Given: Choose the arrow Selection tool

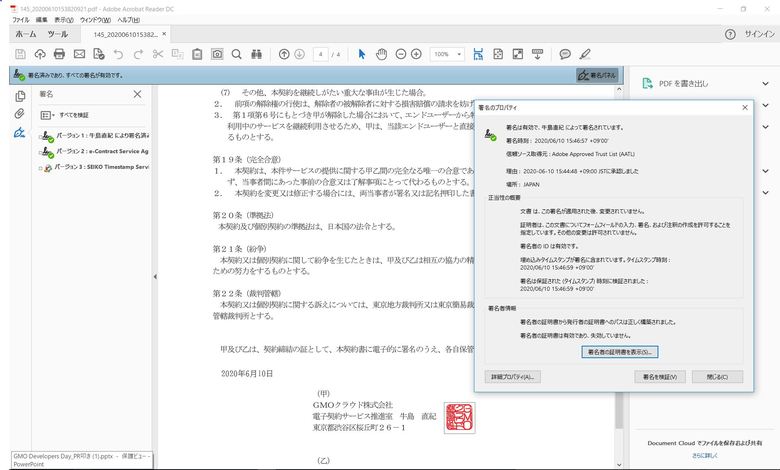Looking at the screenshot, I should coord(362,54).
